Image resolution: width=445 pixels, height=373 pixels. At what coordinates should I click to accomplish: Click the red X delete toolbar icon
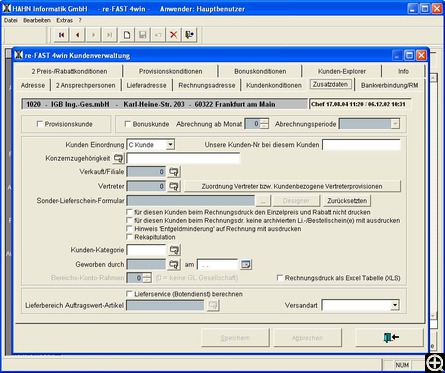(174, 35)
